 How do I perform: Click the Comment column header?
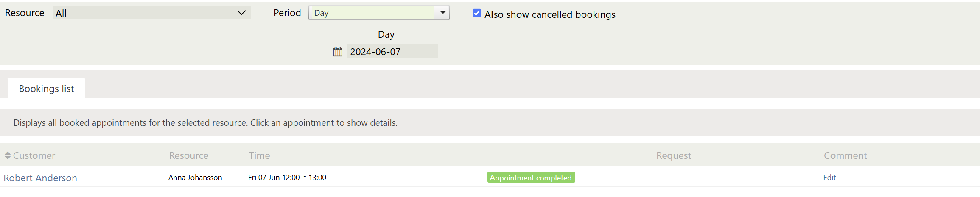coord(845,155)
